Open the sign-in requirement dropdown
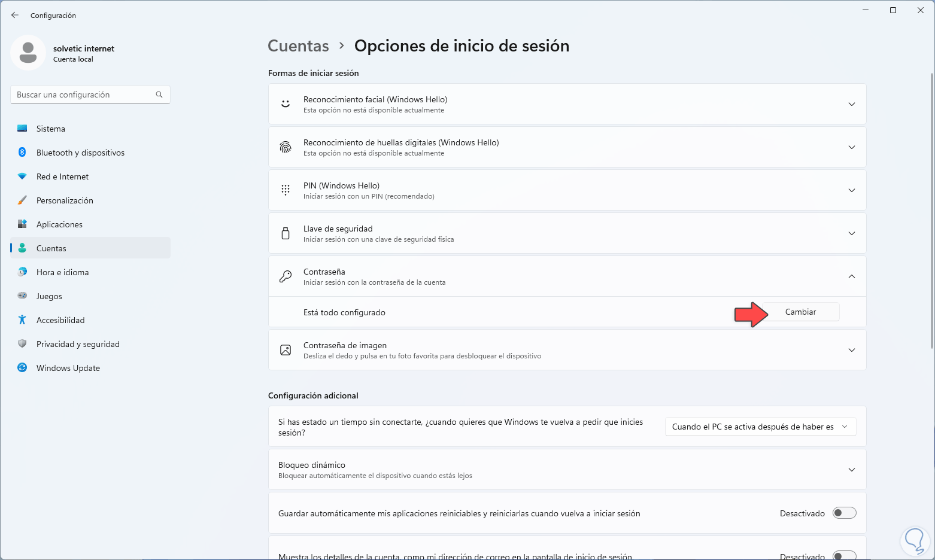The width and height of the screenshot is (935, 560). (x=760, y=427)
